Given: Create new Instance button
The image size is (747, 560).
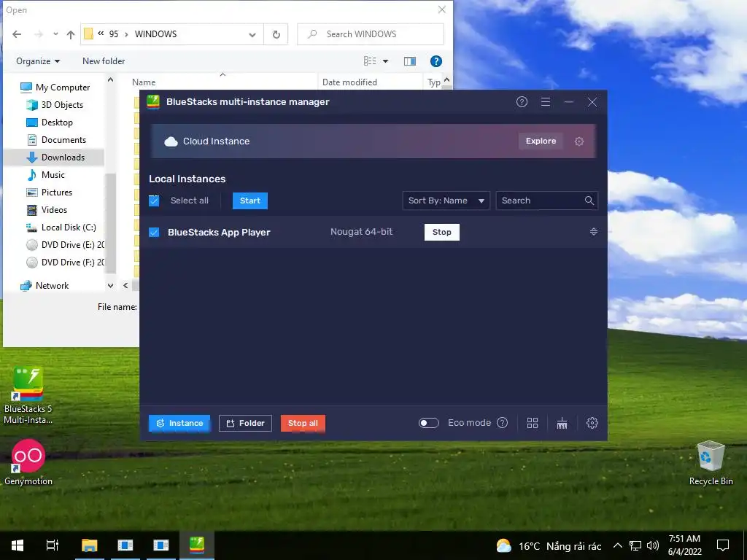Looking at the screenshot, I should [x=179, y=423].
